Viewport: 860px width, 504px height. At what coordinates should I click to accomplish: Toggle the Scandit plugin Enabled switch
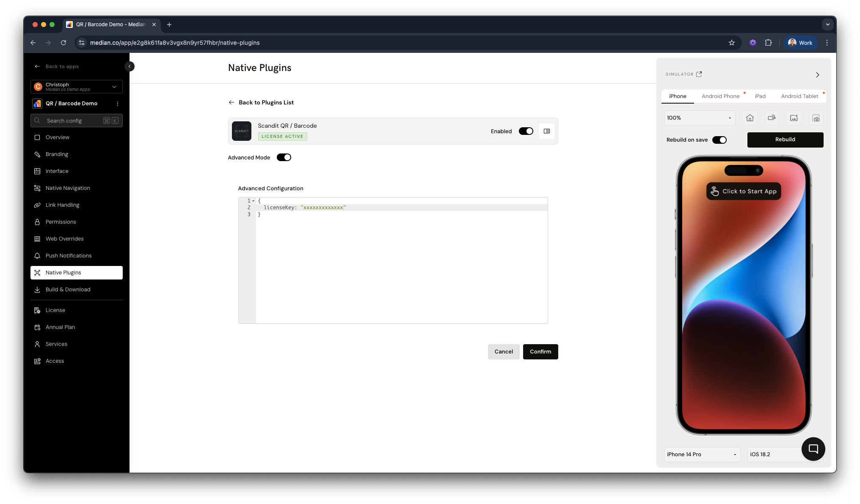pos(526,131)
